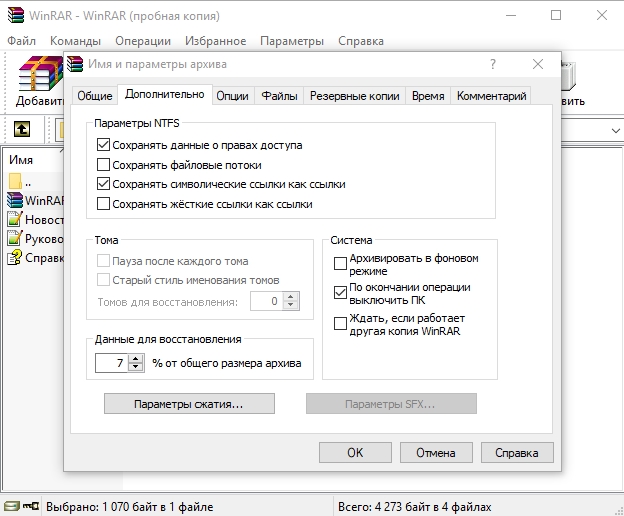Click the Отмена button
The width and height of the screenshot is (624, 516).
coord(436,452)
